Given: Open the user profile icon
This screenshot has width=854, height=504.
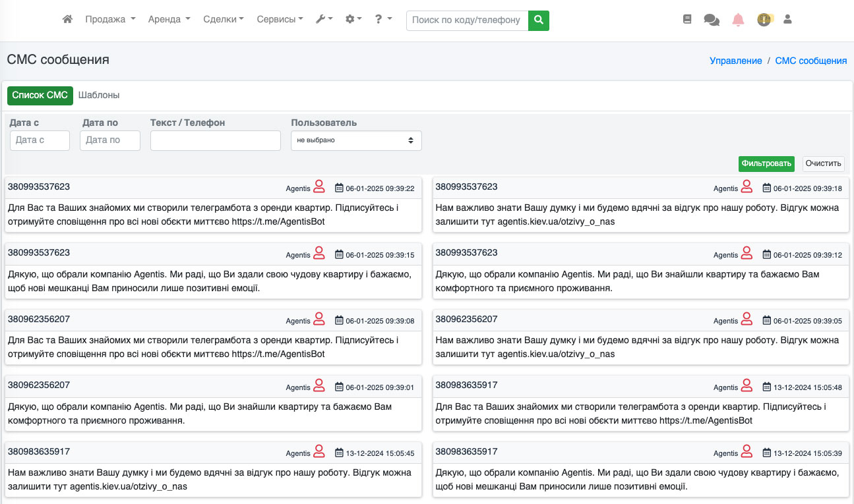Looking at the screenshot, I should (x=787, y=20).
